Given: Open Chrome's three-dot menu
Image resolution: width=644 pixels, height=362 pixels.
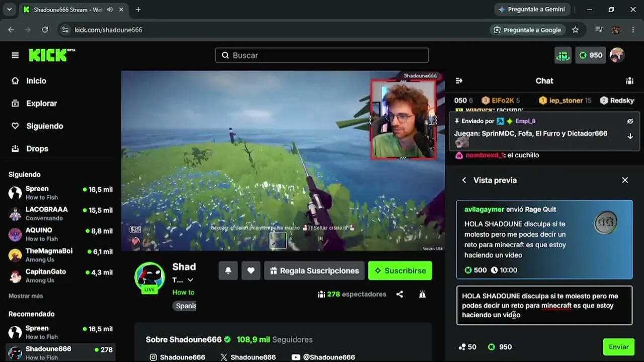Looking at the screenshot, I should click(x=633, y=30).
